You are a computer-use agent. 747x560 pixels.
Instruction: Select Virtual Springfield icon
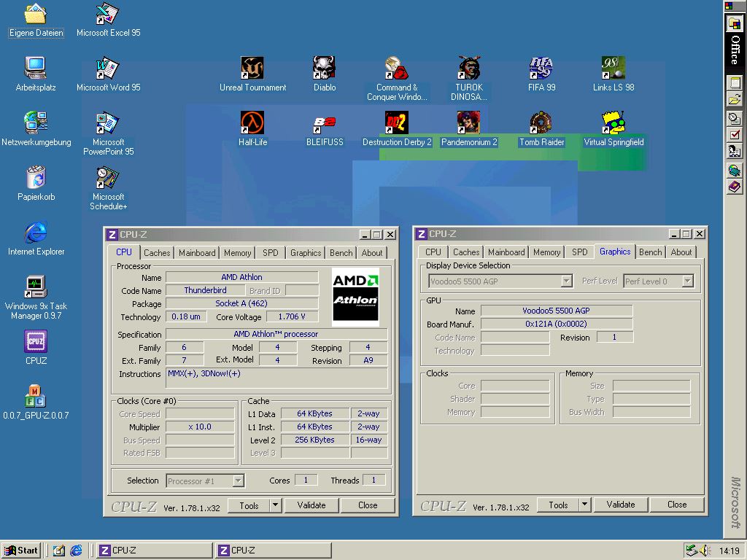click(613, 122)
